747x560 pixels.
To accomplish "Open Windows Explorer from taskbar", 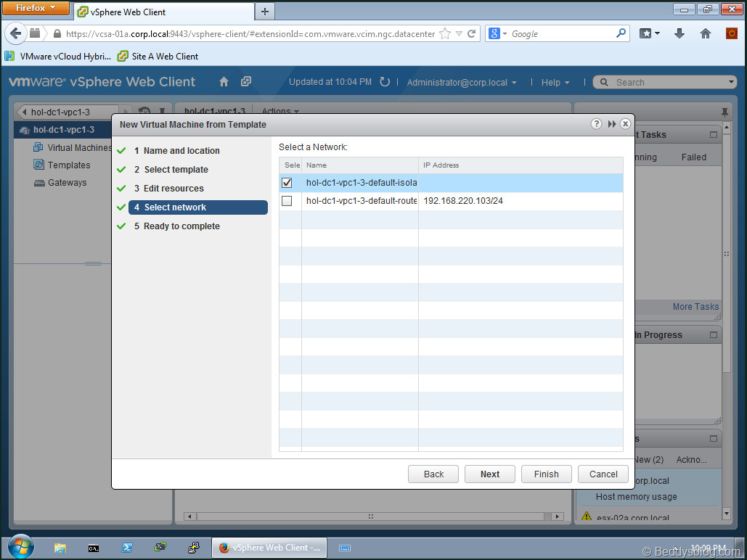I will point(60,548).
